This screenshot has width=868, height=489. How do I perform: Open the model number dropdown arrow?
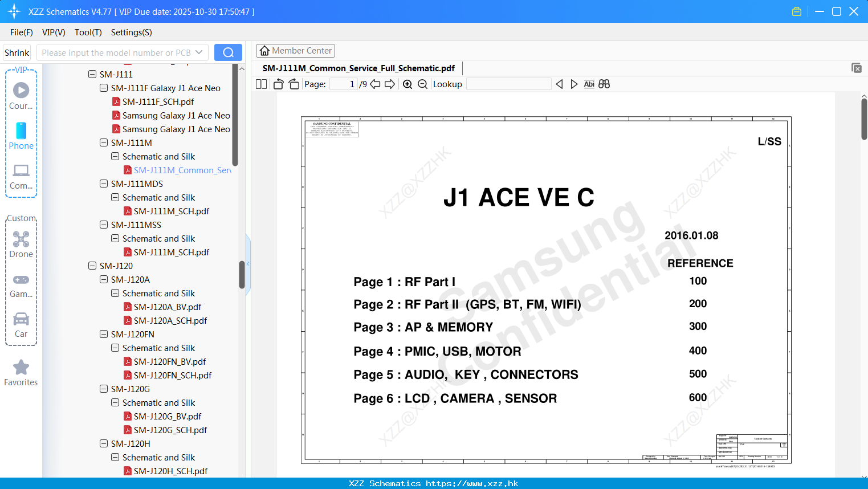coord(199,52)
